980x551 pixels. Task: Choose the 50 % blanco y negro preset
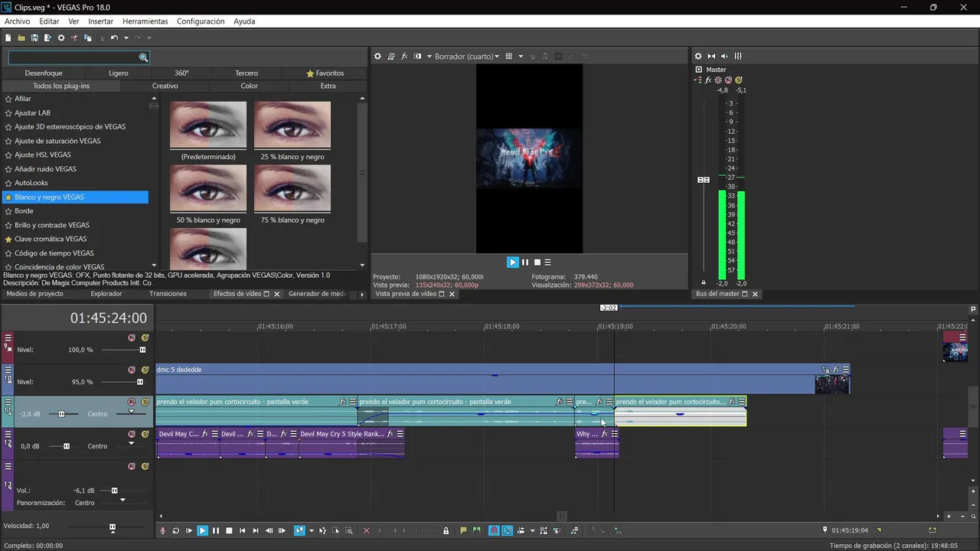pyautogui.click(x=208, y=194)
